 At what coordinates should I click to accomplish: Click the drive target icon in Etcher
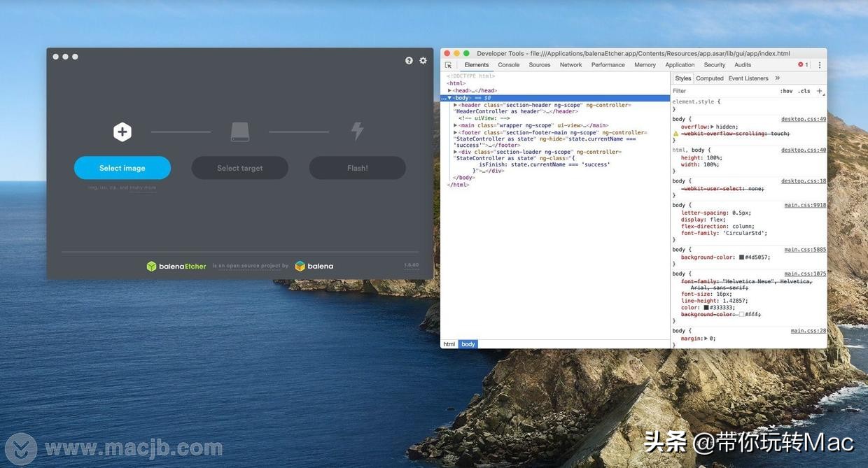tap(240, 132)
